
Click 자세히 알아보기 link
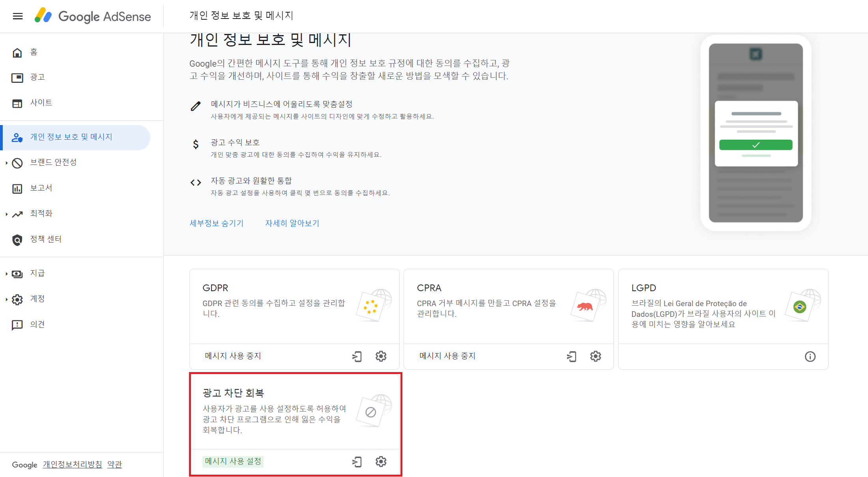292,223
